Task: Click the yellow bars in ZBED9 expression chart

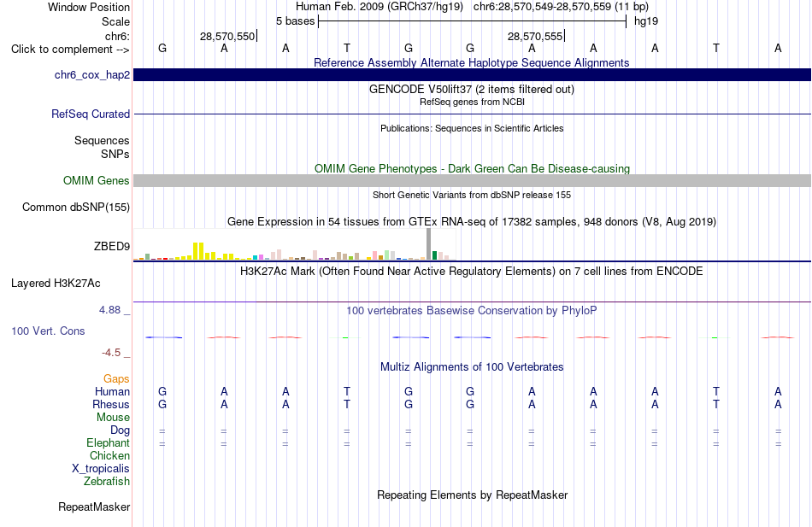Action: pyautogui.click(x=198, y=250)
